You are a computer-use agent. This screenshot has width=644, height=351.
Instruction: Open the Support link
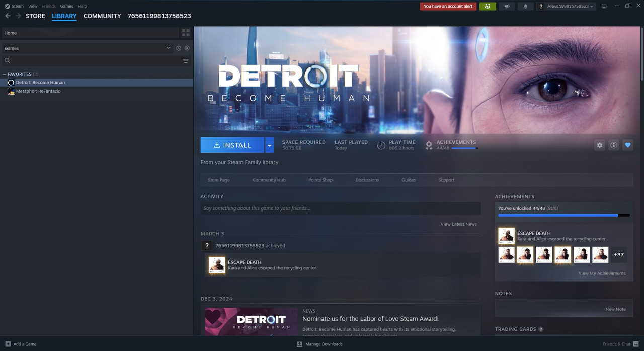(446, 180)
